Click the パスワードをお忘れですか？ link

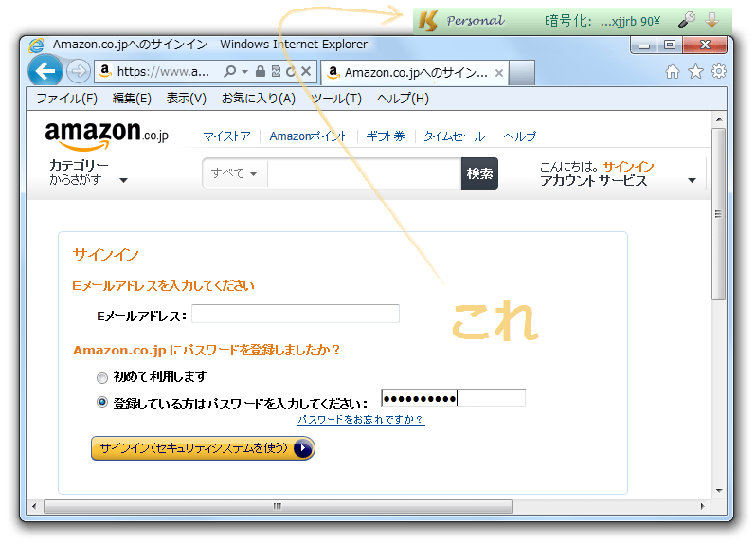361,420
